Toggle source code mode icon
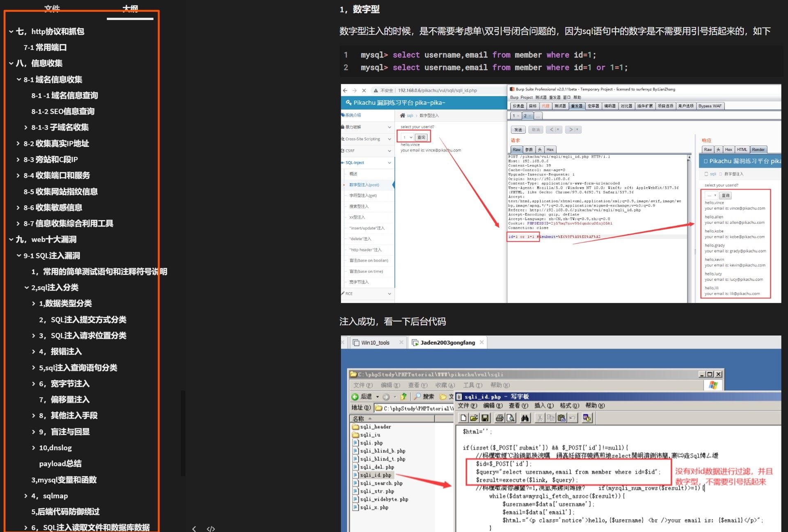Viewport: 788px width, 532px height. [x=211, y=528]
